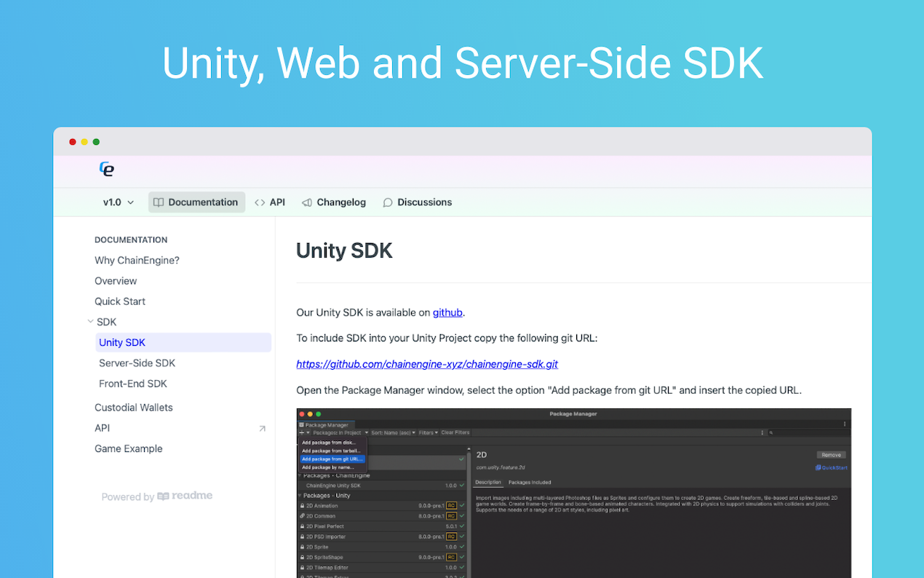Switch to the Description tab
This screenshot has height=578, width=924.
(x=488, y=482)
